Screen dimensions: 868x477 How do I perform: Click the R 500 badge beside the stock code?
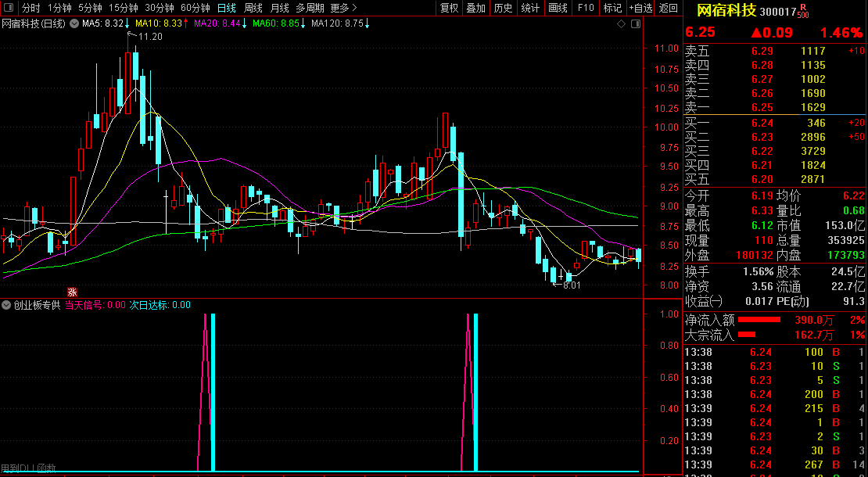tap(803, 10)
